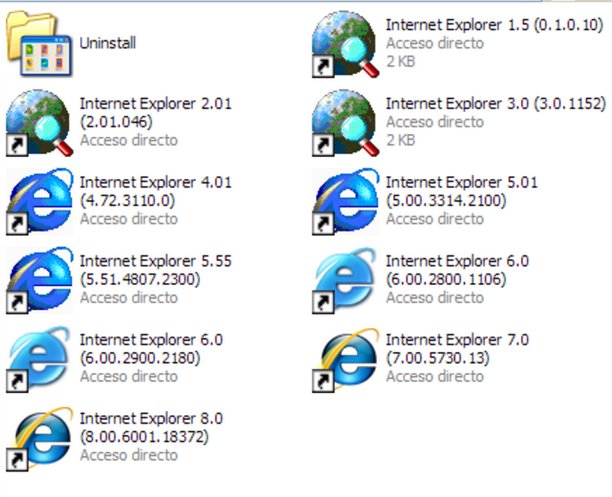The width and height of the screenshot is (612, 497).
Task: Click the label 'Internet Explorer 5.55 (5.51.4807.2300)'
Action: [x=155, y=270]
